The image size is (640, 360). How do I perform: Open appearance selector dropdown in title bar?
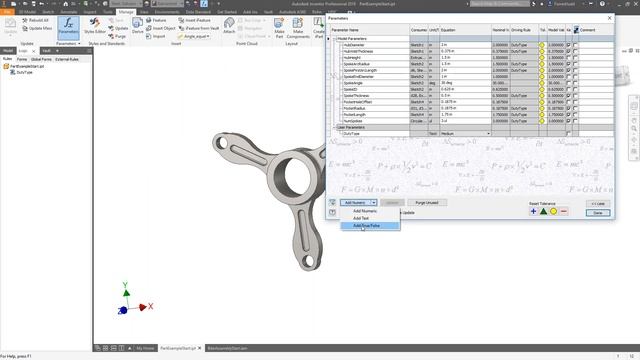(x=182, y=4)
